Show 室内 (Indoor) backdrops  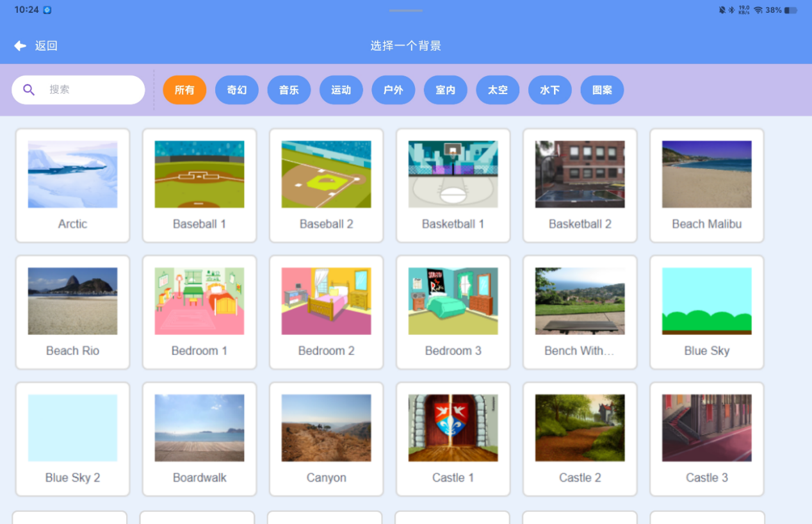tap(446, 90)
